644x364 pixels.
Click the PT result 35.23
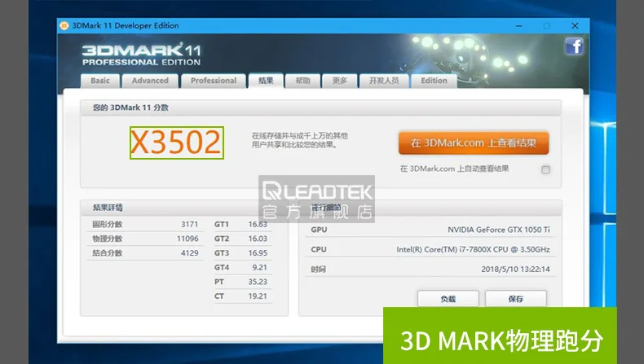[x=258, y=282]
